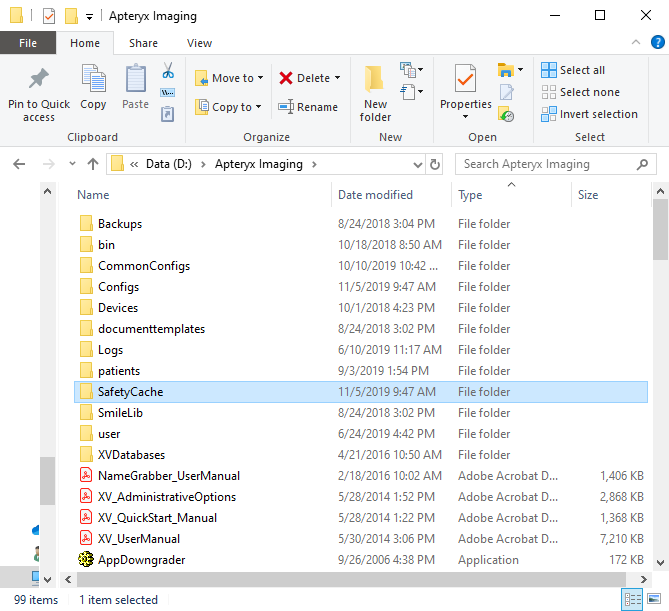Screen dimensions: 669x611
Task: Switch to Details view layout icon
Action: pos(632,599)
